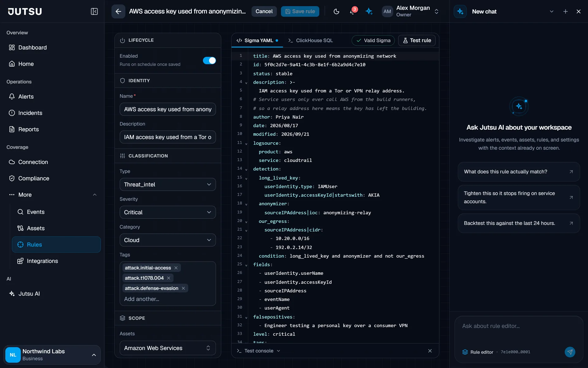
Task: Open Jutsu AI sparkle icon in header
Action: (369, 11)
